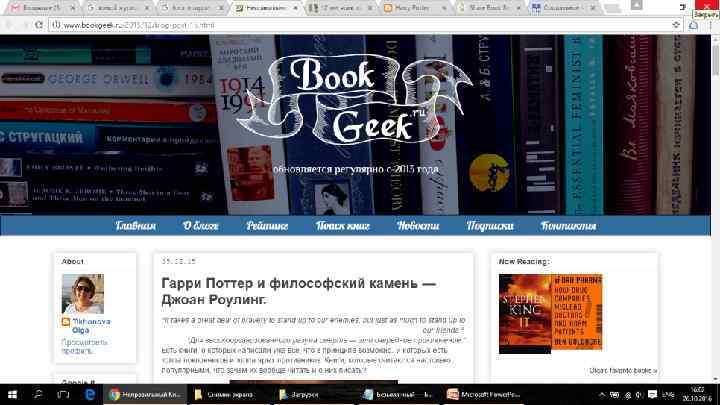Open the extension icon right of the address bar
720x405 pixels.
(693, 25)
